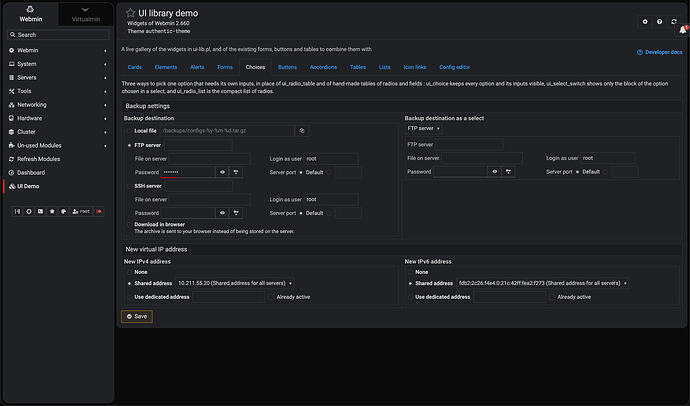The width and height of the screenshot is (690, 406).
Task: Open the help icon in the header
Action: [x=659, y=22]
